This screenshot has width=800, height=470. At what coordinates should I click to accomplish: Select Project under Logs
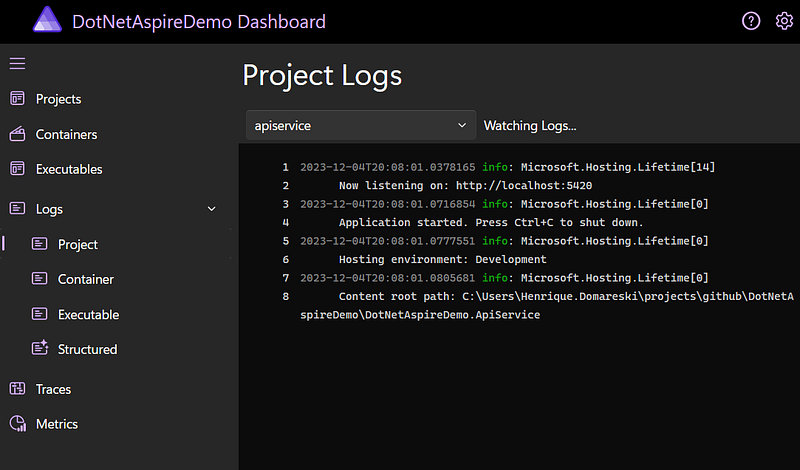tap(78, 244)
